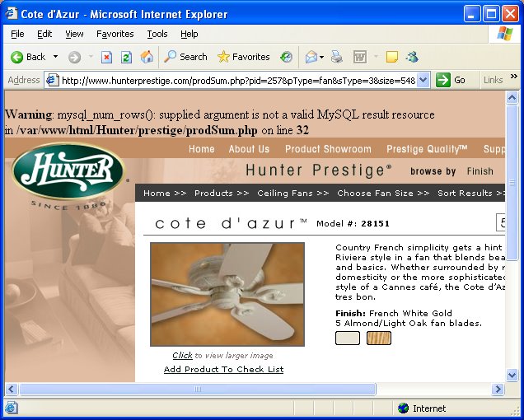Viewport: 524px width, 420px height.
Task: Open the File menu
Action: [x=17, y=34]
